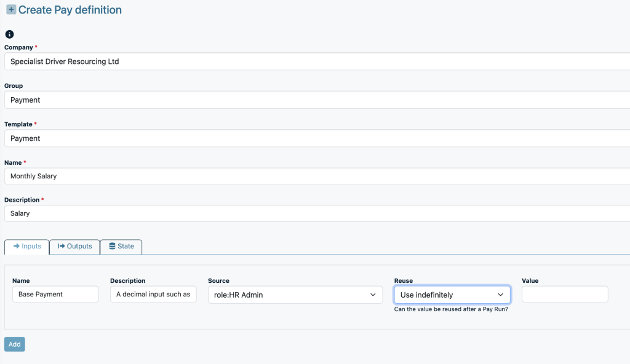630x364 pixels.
Task: Click the database icon on State tab
Action: (x=112, y=246)
